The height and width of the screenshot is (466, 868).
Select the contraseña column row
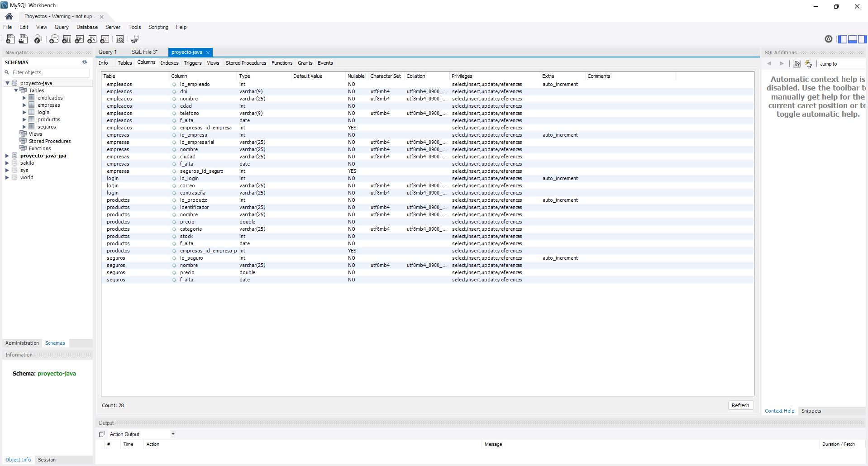click(x=427, y=193)
